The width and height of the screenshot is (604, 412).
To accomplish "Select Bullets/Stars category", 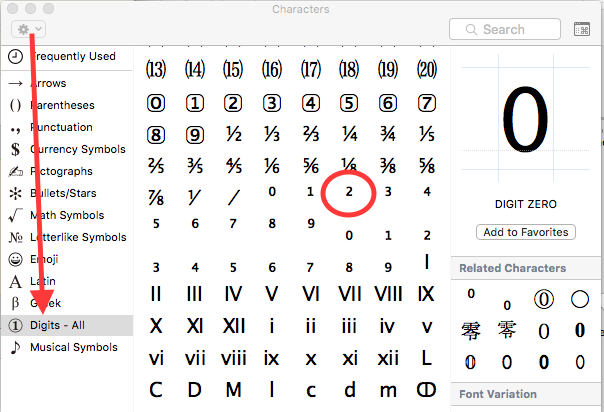I will [x=67, y=193].
